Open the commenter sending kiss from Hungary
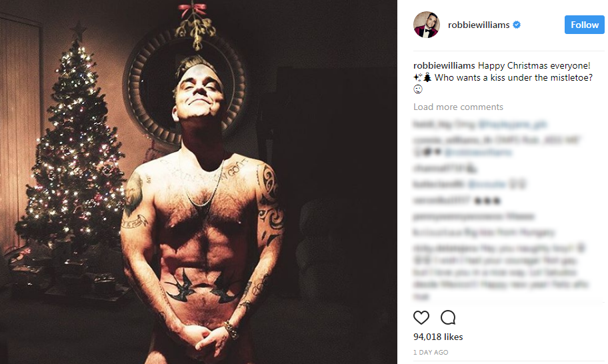The width and height of the screenshot is (608, 364). [437, 233]
